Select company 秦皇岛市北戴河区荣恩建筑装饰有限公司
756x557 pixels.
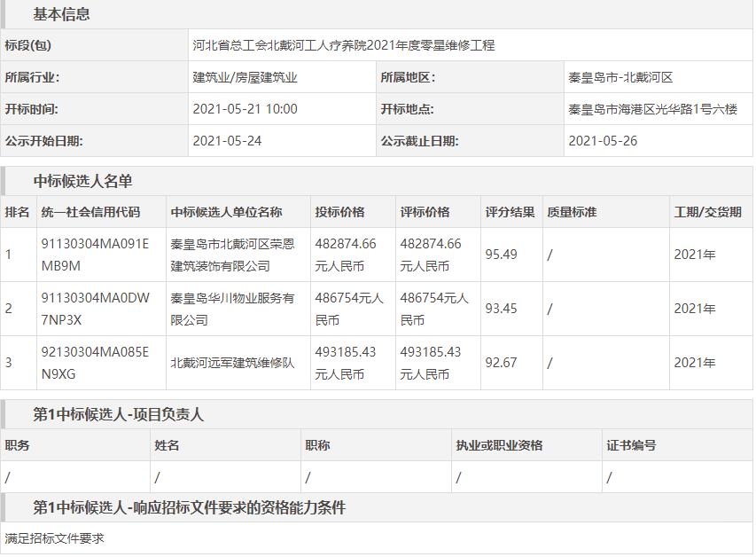click(x=232, y=255)
